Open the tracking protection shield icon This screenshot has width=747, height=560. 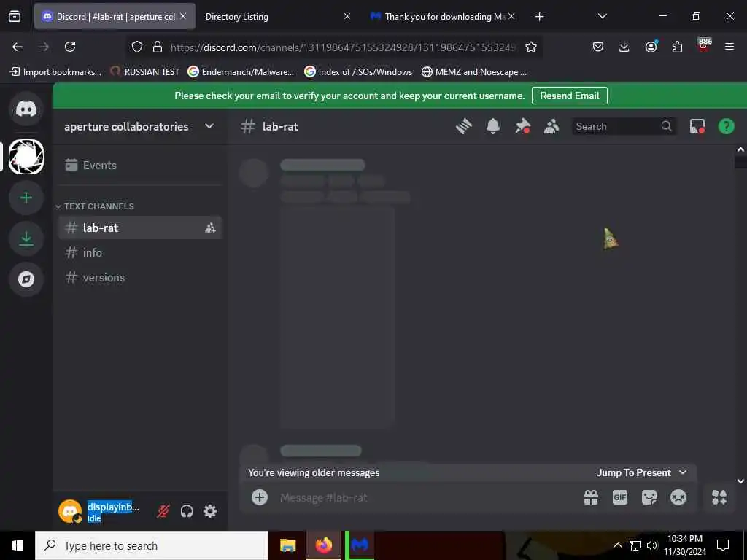(137, 47)
